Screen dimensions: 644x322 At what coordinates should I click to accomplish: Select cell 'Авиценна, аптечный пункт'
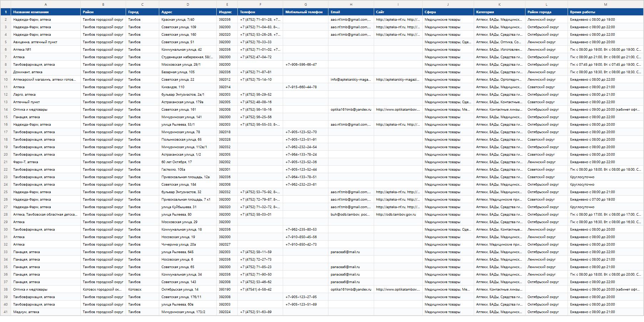[x=46, y=42]
